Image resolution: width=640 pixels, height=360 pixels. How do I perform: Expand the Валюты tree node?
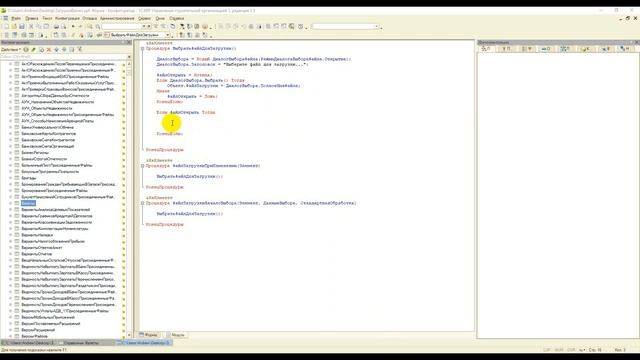pos(11,203)
